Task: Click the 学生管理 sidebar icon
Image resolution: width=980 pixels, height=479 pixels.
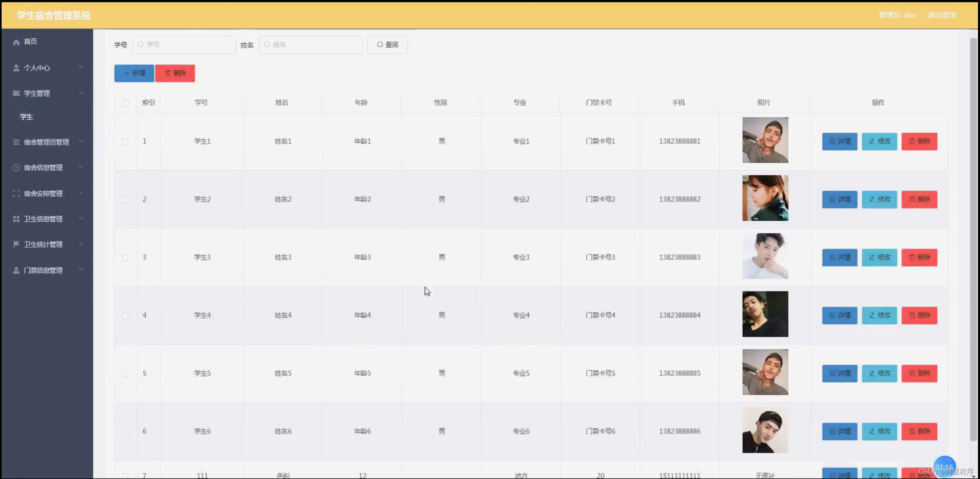Action: coord(16,93)
